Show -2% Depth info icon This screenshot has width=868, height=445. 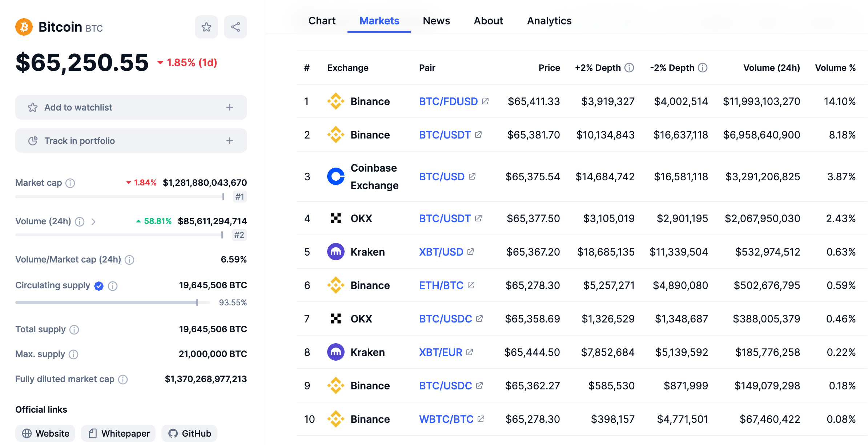[x=703, y=68]
